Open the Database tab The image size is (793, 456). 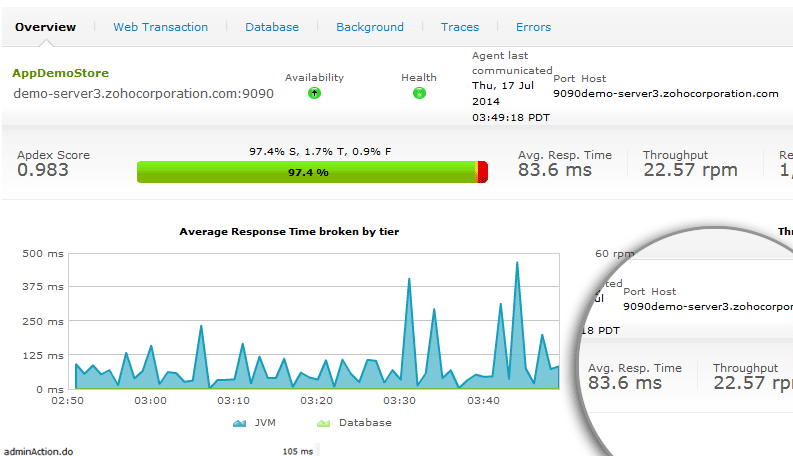pyautogui.click(x=272, y=27)
